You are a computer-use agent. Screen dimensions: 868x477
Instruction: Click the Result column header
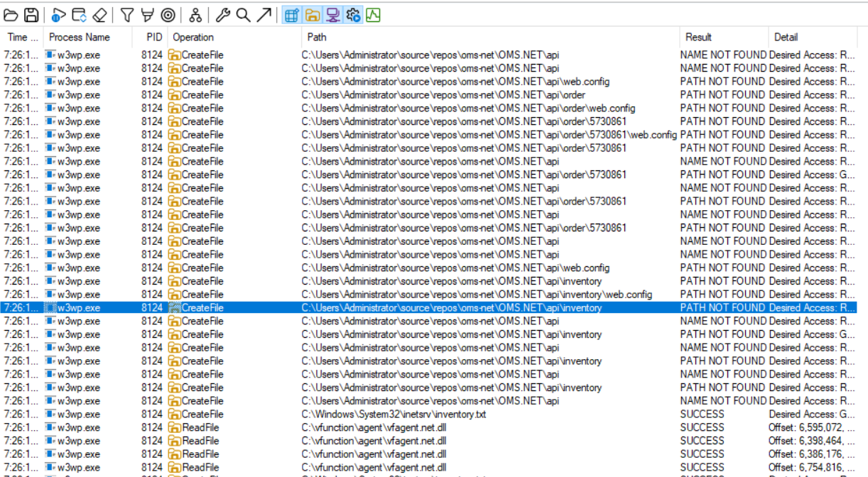click(698, 37)
